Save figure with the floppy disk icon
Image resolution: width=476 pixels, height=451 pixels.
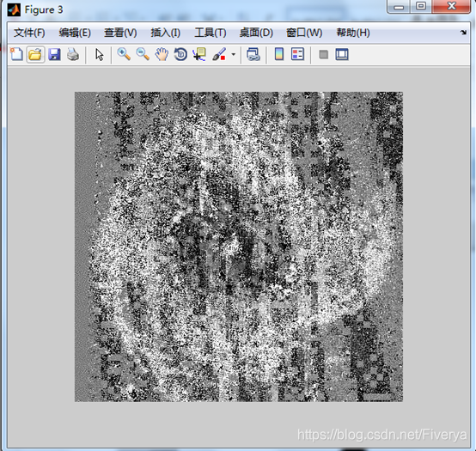(54, 55)
